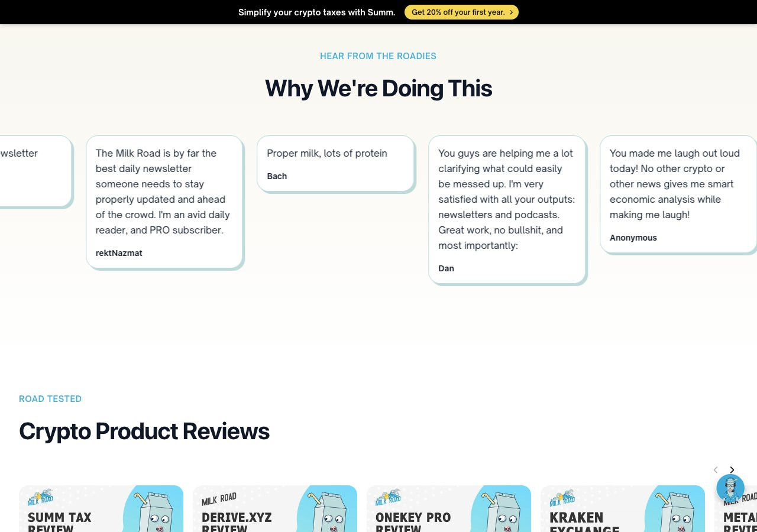
Task: Open the Derive.xyz Review card
Action: 275,509
